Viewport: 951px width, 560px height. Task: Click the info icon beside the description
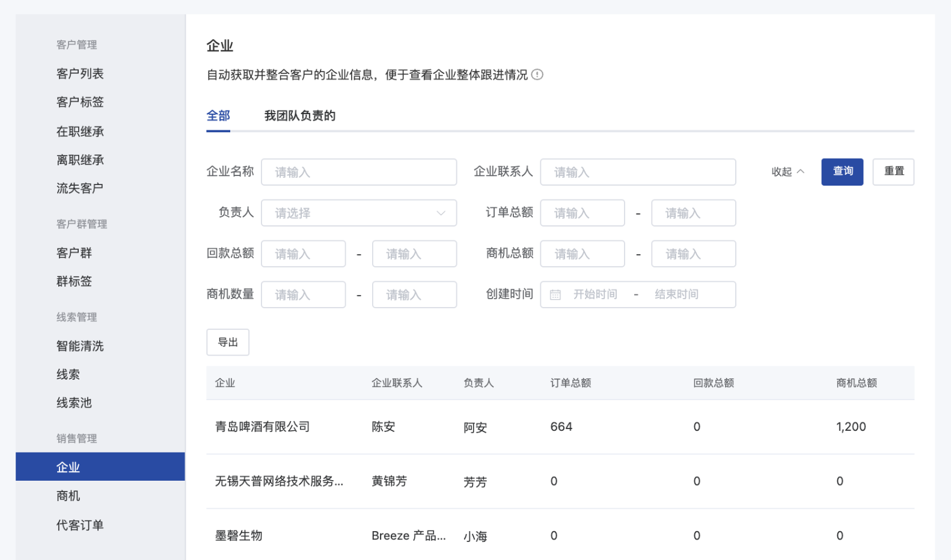coord(537,75)
